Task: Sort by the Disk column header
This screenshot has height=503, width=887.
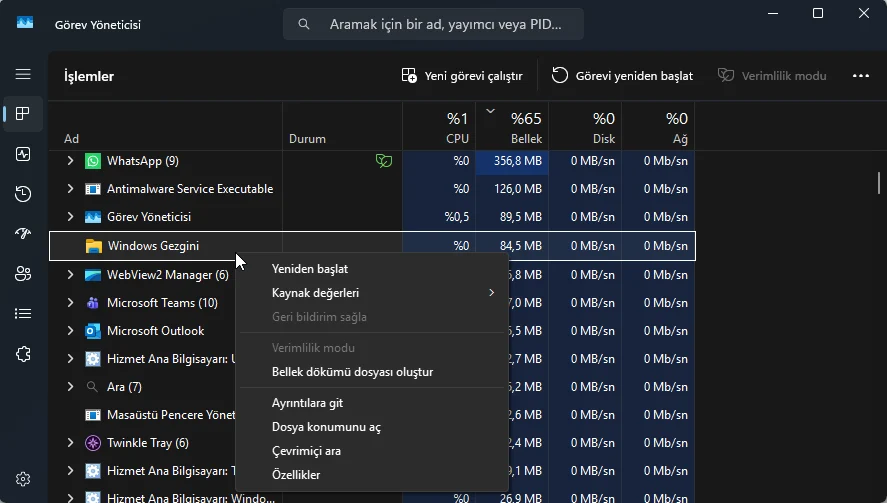Action: (585, 126)
